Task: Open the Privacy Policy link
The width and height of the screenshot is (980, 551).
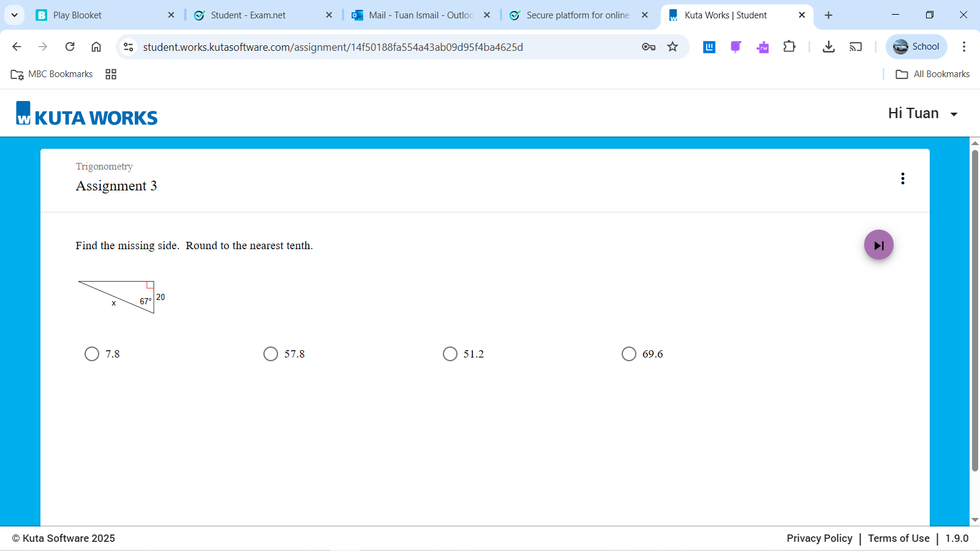Action: pos(819,538)
